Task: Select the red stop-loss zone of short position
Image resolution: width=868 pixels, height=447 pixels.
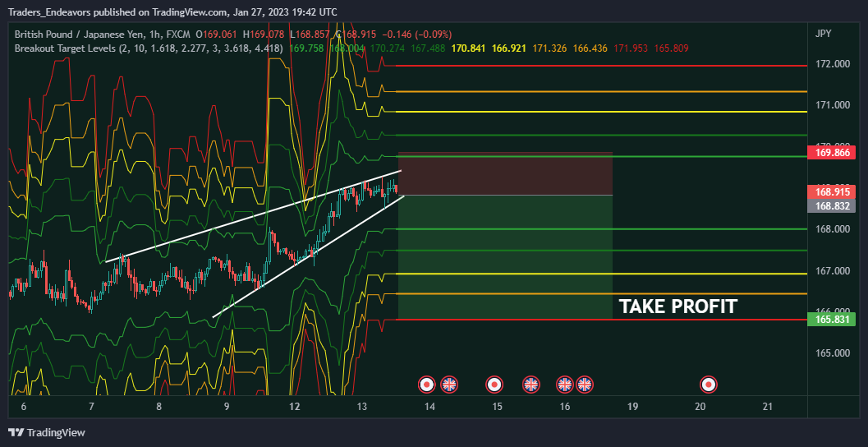Action: click(x=505, y=173)
